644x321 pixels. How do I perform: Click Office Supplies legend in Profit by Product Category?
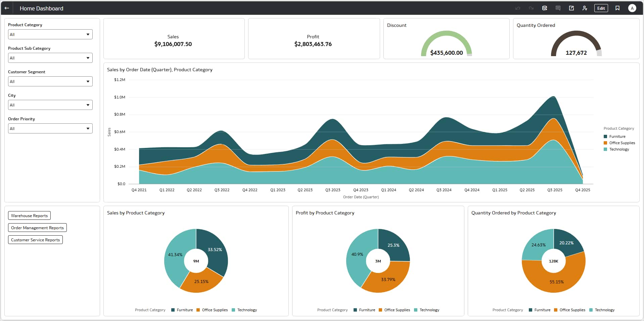point(394,310)
